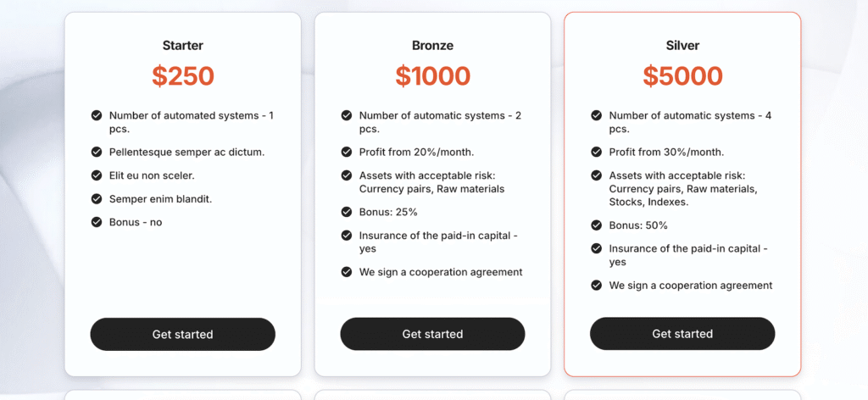Screen dimensions: 868x400
Task: Click check icon by Silver insurance of capital line
Action: pyautogui.click(x=596, y=249)
